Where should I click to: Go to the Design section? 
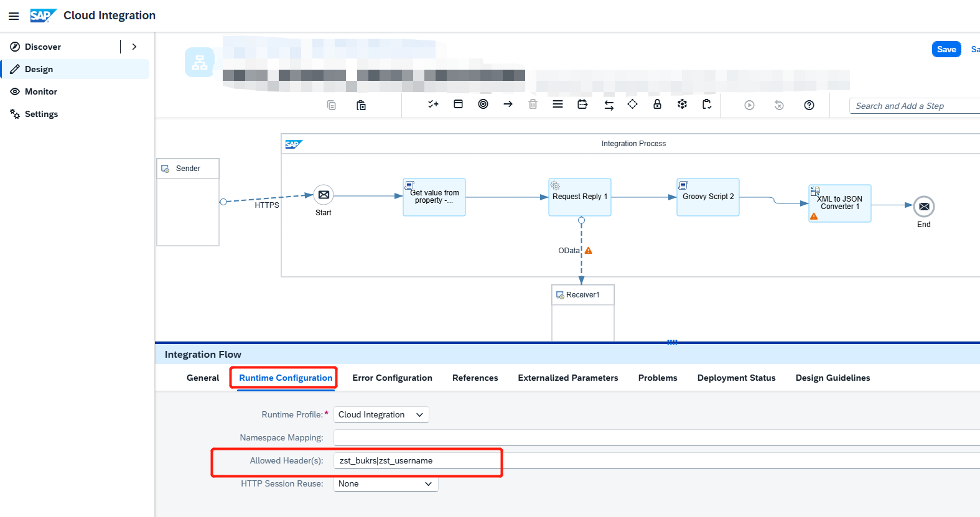point(75,69)
